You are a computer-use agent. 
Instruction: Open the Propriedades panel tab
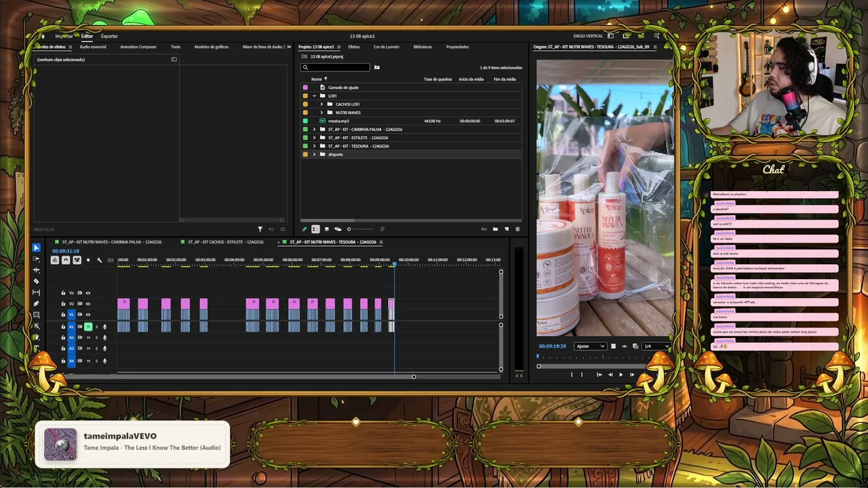coord(458,47)
